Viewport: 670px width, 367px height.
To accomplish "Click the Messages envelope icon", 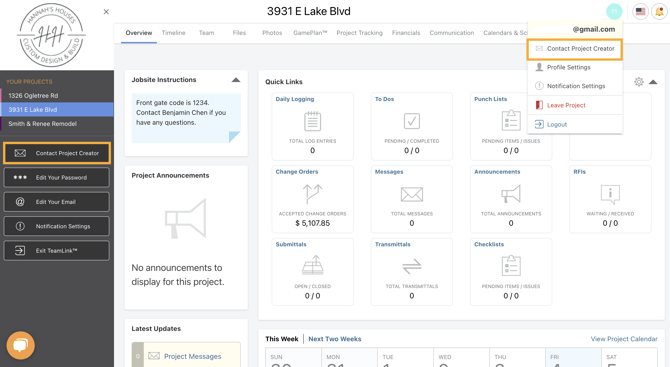I will click(x=412, y=194).
